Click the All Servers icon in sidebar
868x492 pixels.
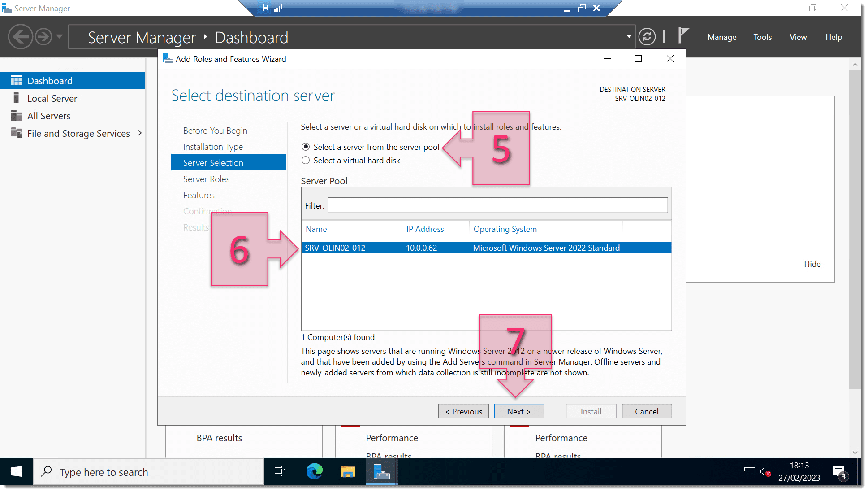click(x=17, y=116)
